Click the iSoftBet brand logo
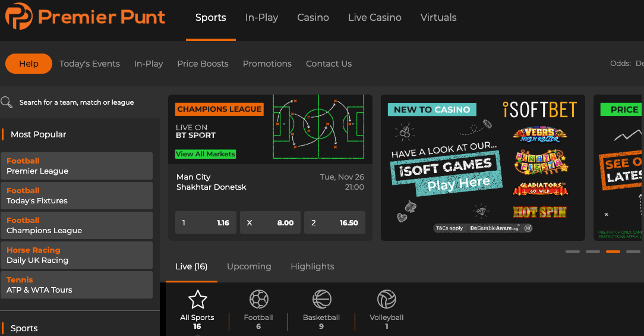The height and width of the screenshot is (336, 644). coord(539,110)
